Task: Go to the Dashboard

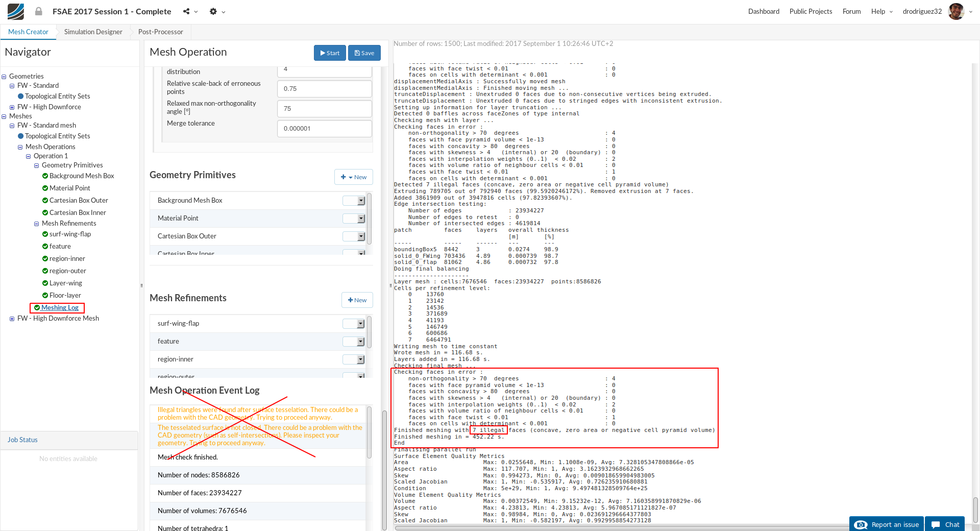Action: (x=764, y=11)
